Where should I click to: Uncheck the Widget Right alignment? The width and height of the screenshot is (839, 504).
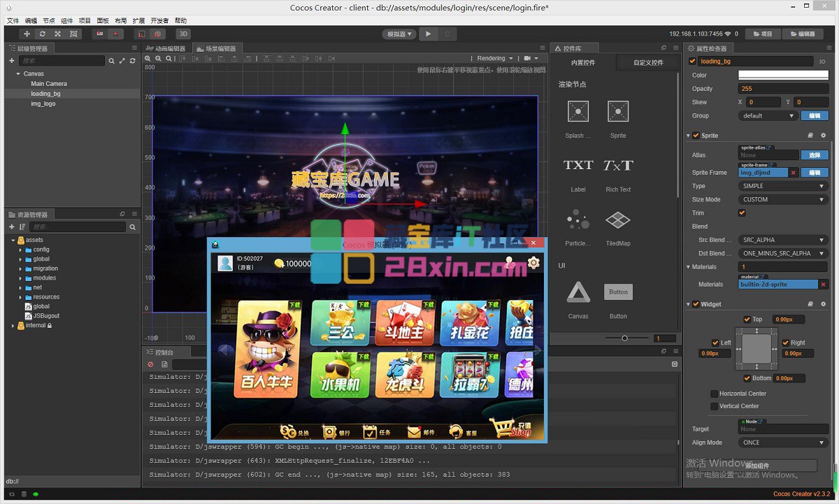(x=785, y=343)
